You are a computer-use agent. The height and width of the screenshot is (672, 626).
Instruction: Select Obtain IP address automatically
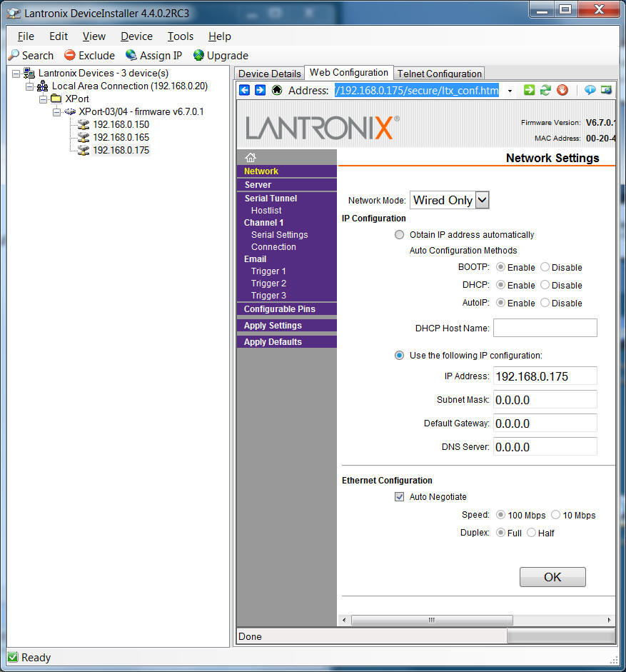(399, 235)
